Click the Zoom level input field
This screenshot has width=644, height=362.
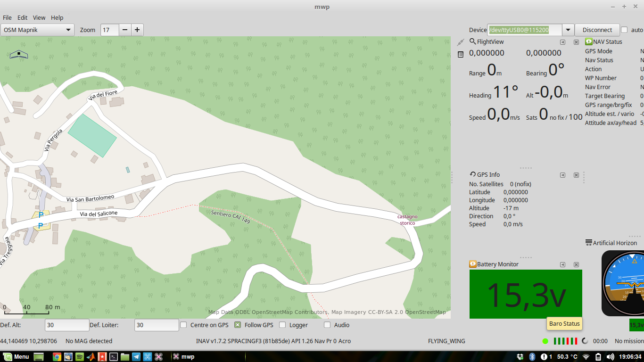click(x=110, y=30)
